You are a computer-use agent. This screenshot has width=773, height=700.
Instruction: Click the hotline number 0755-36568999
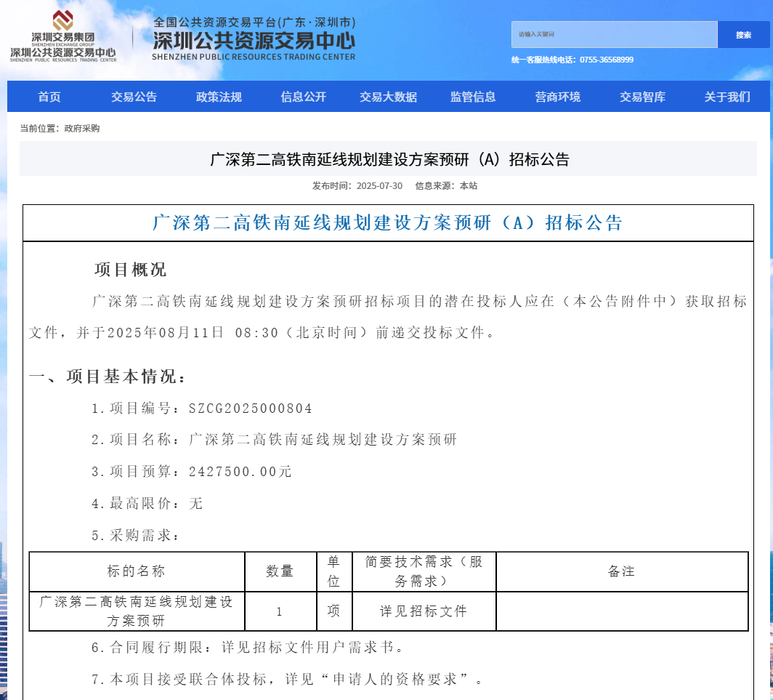coord(606,60)
